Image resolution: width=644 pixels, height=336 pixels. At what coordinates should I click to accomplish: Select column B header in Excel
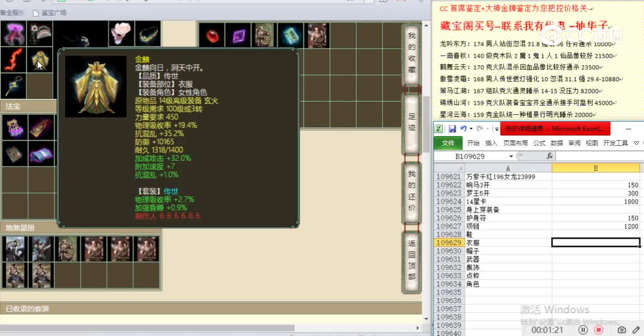[596, 168]
